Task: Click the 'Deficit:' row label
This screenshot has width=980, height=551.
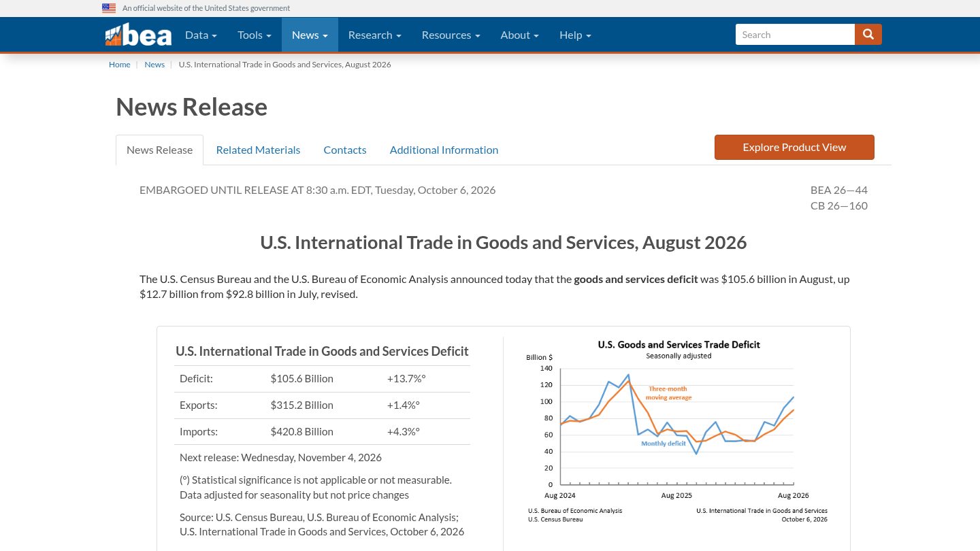Action: pyautogui.click(x=196, y=378)
